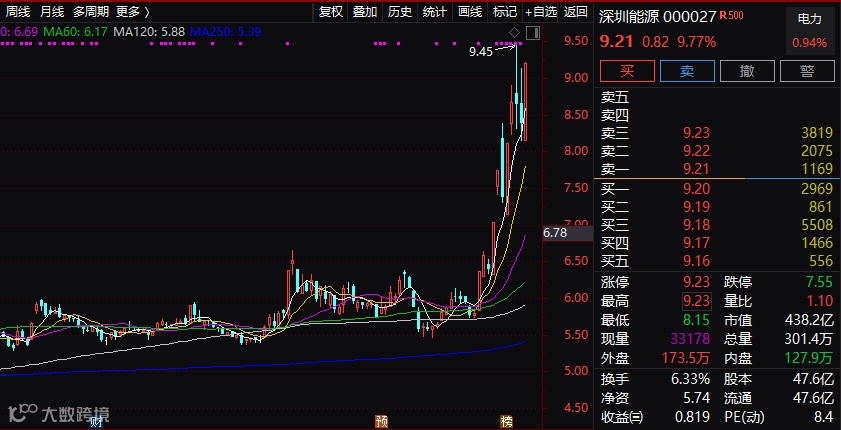Screen dimensions: 841x430
Task: Click the 净资 value 5.74
Action: click(697, 398)
